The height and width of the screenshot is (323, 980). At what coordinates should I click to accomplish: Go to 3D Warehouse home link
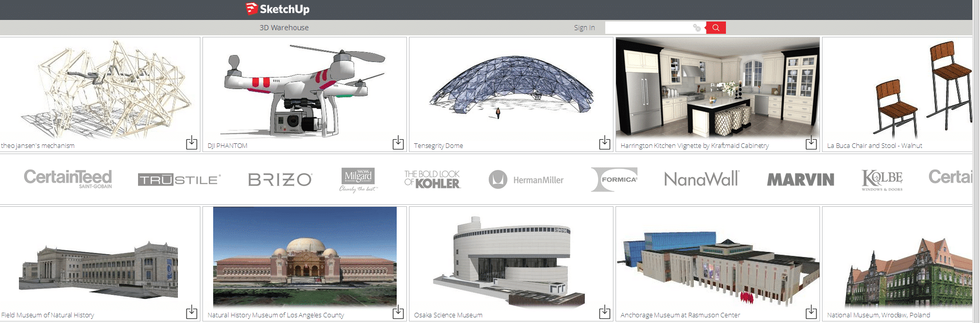(x=284, y=28)
